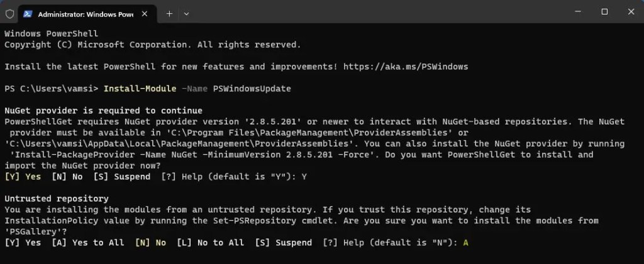Expand the new tab profile dropdown
This screenshot has height=264, width=644.
[x=187, y=13]
